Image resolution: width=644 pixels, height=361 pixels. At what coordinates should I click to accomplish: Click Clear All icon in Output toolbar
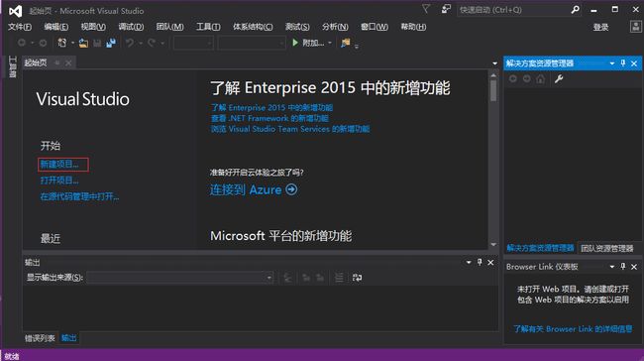339,278
